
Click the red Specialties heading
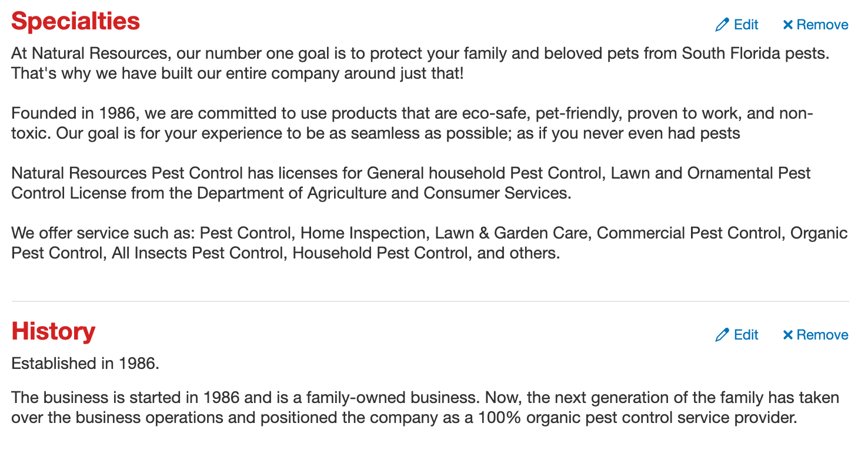point(76,22)
